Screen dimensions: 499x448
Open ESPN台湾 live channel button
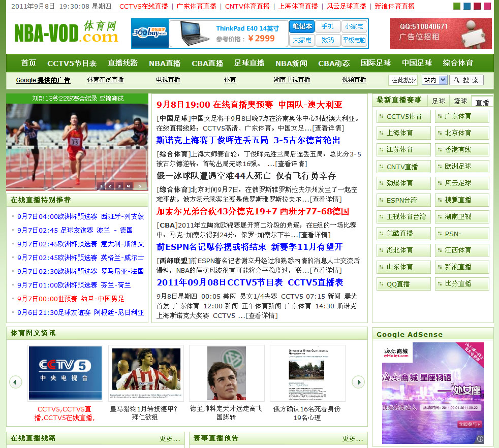(403, 200)
